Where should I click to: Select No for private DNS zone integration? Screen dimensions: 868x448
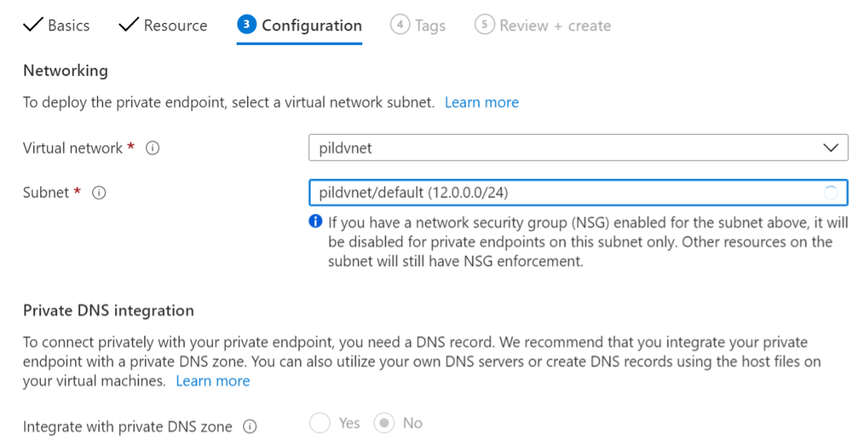point(384,423)
